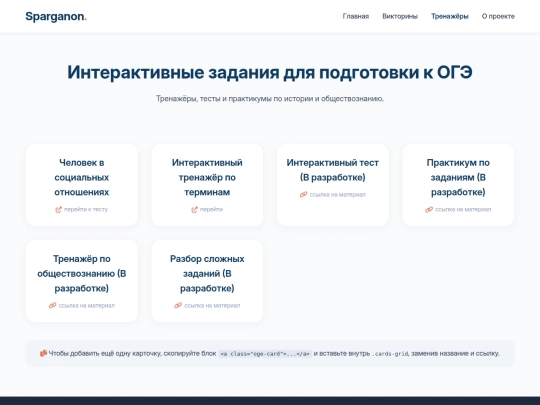The height and width of the screenshot is (405, 540).
Task: Open Практикум по заданиям card
Action: (458, 185)
